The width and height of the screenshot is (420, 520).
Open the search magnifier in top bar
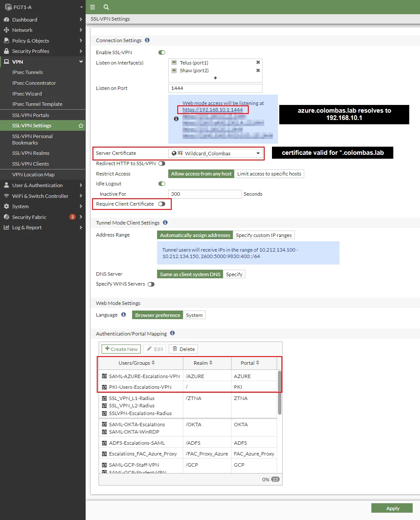click(106, 7)
